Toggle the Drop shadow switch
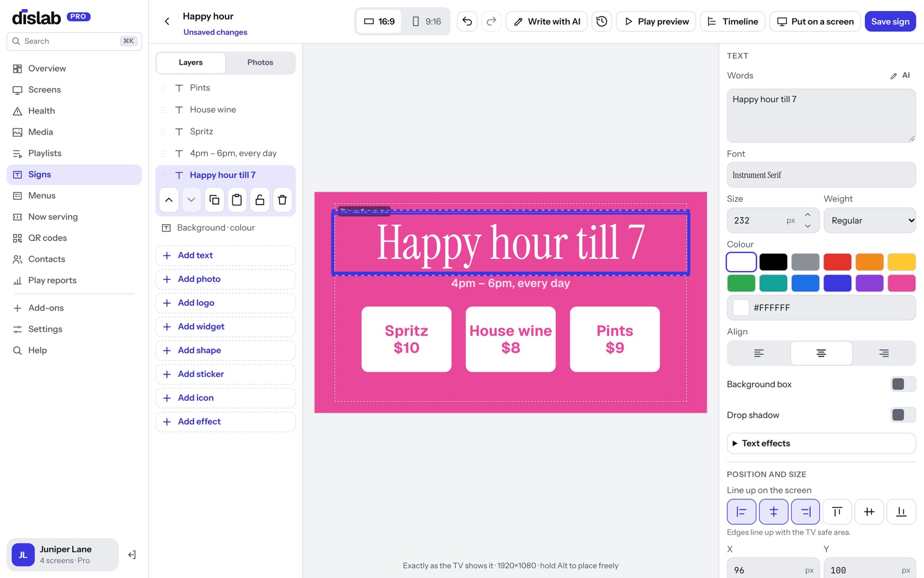Viewport: 924px width, 578px height. pos(903,415)
